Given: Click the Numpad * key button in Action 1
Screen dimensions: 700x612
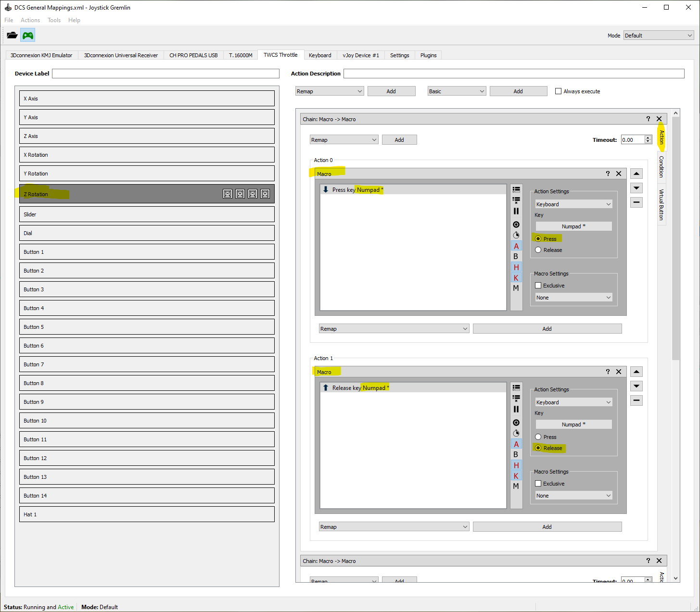Looking at the screenshot, I should [x=574, y=425].
